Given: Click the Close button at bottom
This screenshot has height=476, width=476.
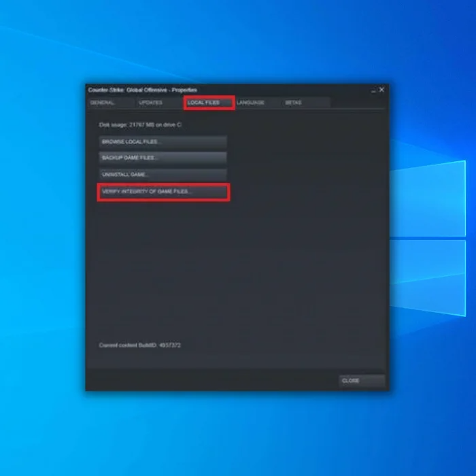Looking at the screenshot, I should tap(362, 381).
